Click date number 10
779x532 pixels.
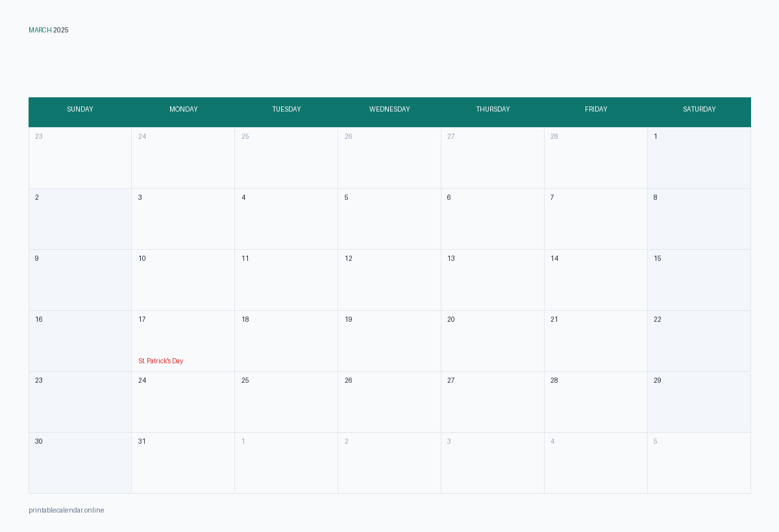(x=142, y=259)
